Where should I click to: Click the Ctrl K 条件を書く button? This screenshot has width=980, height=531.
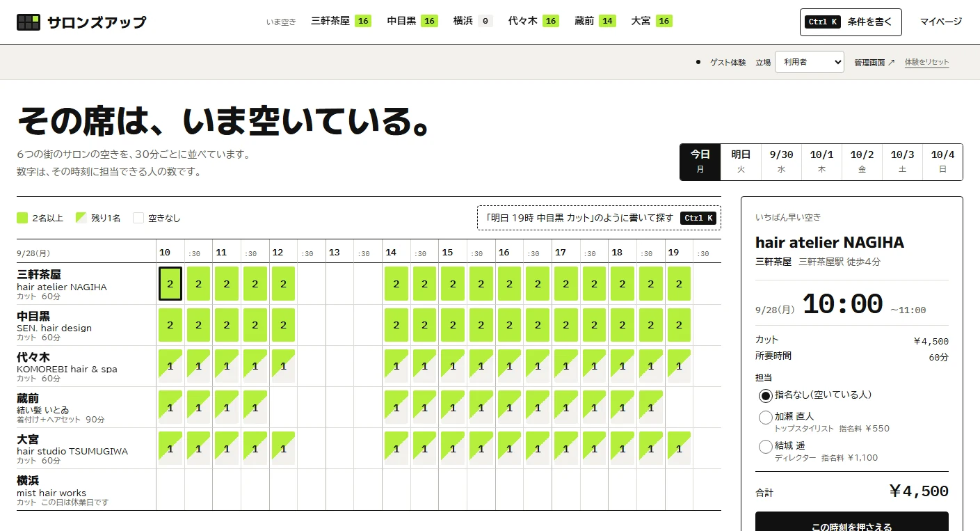click(851, 22)
